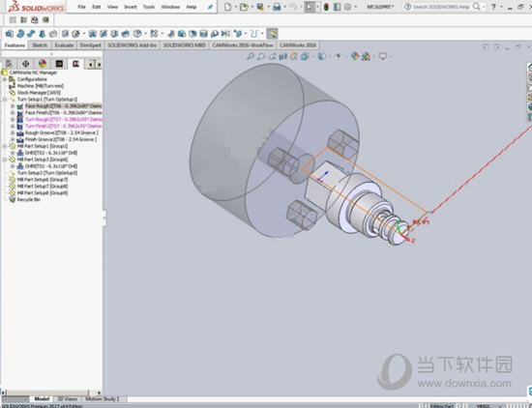
Task: Switch to the Motion Study 1 bottom tab
Action: tap(103, 399)
